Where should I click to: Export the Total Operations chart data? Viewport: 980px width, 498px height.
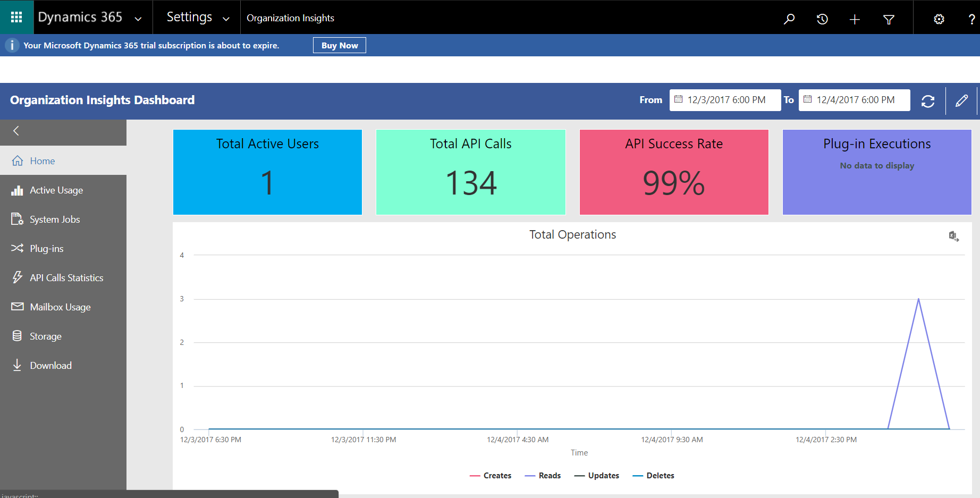pyautogui.click(x=954, y=236)
